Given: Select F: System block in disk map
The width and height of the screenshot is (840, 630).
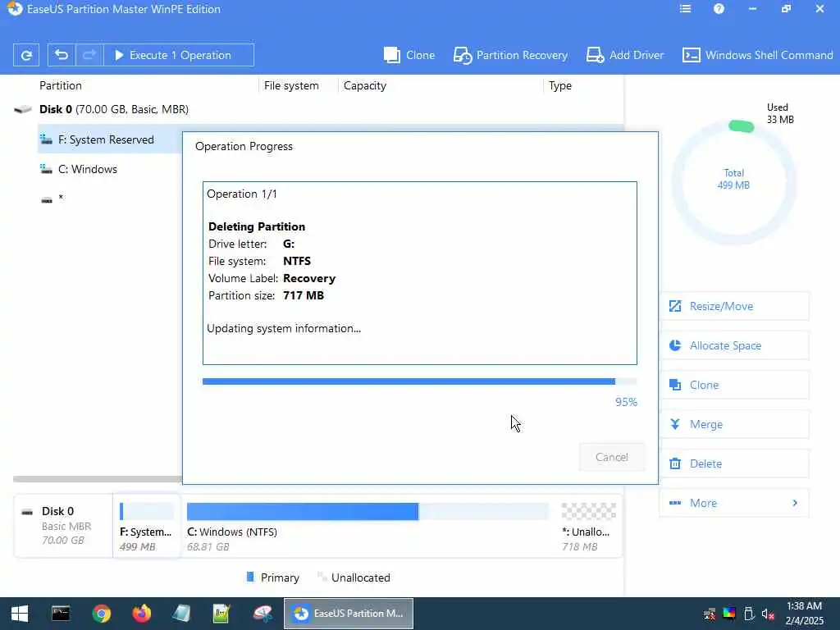Looking at the screenshot, I should pos(147,526).
